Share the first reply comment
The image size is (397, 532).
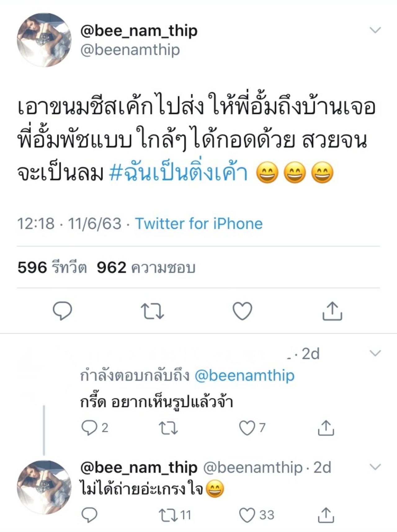tap(326, 428)
